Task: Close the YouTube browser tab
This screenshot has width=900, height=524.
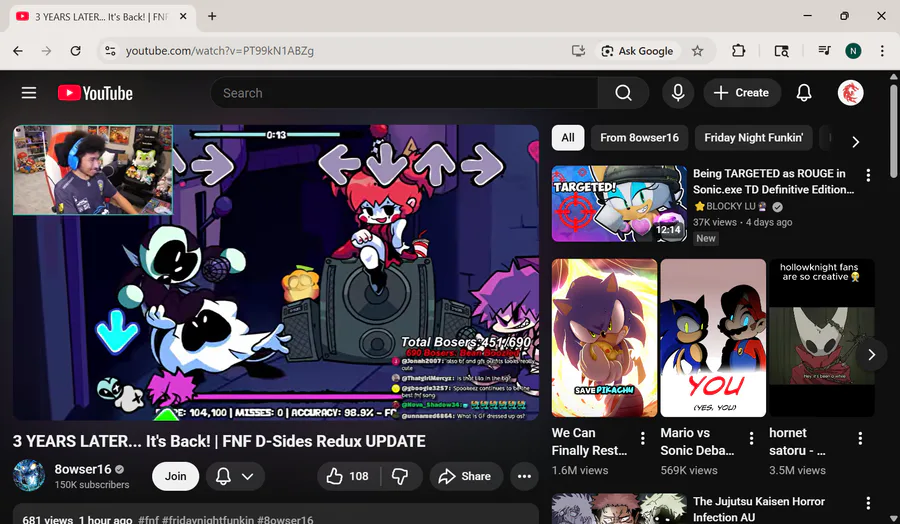Action: click(183, 16)
